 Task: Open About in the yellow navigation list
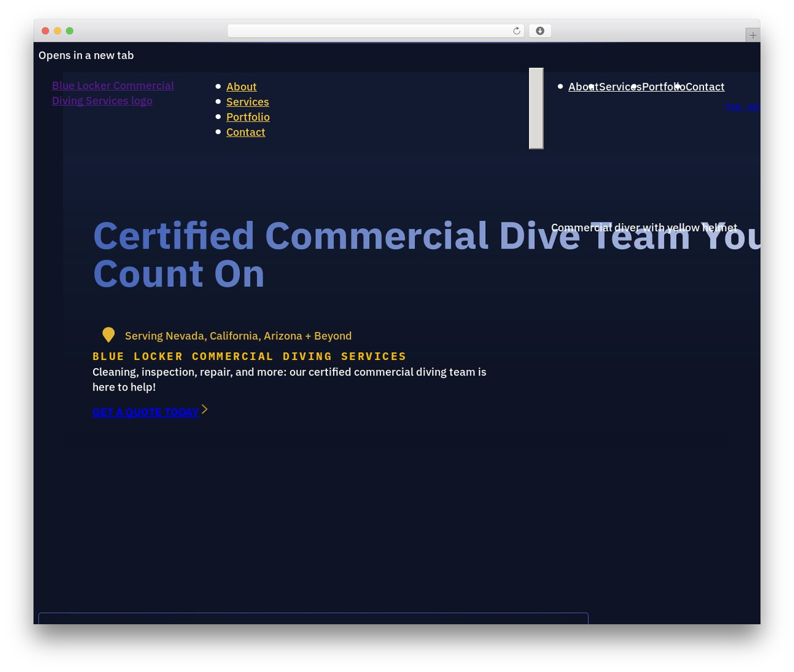[x=241, y=87]
